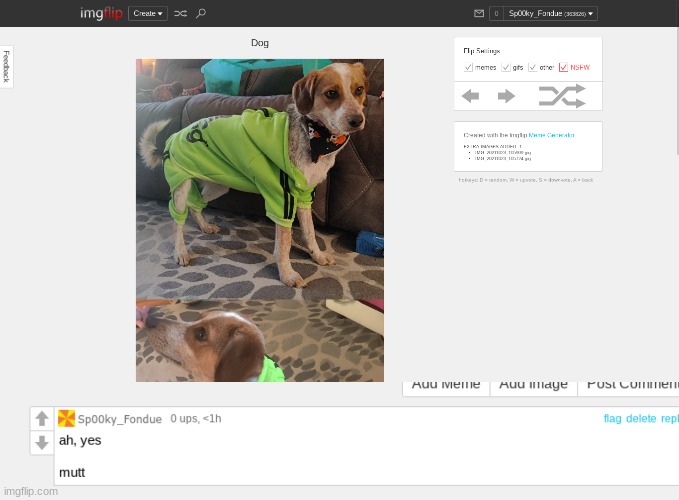This screenshot has height=500, width=679.
Task: Upvote the Sp00ky_Fondue comment
Action: point(42,418)
